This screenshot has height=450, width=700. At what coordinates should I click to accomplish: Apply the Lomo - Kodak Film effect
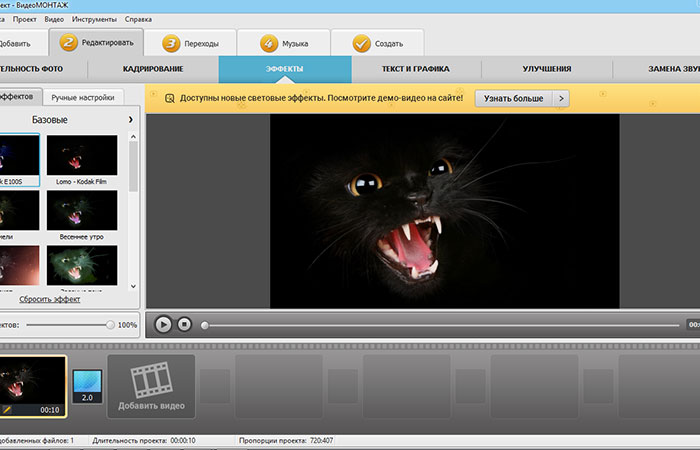pyautogui.click(x=82, y=160)
